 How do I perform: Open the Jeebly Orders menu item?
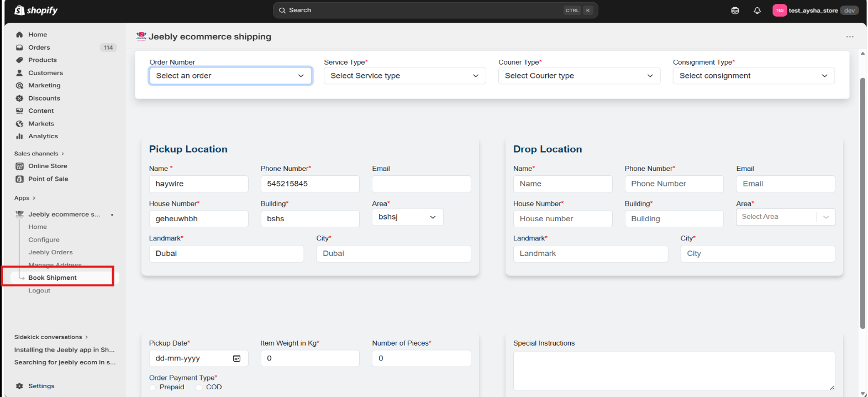50,252
